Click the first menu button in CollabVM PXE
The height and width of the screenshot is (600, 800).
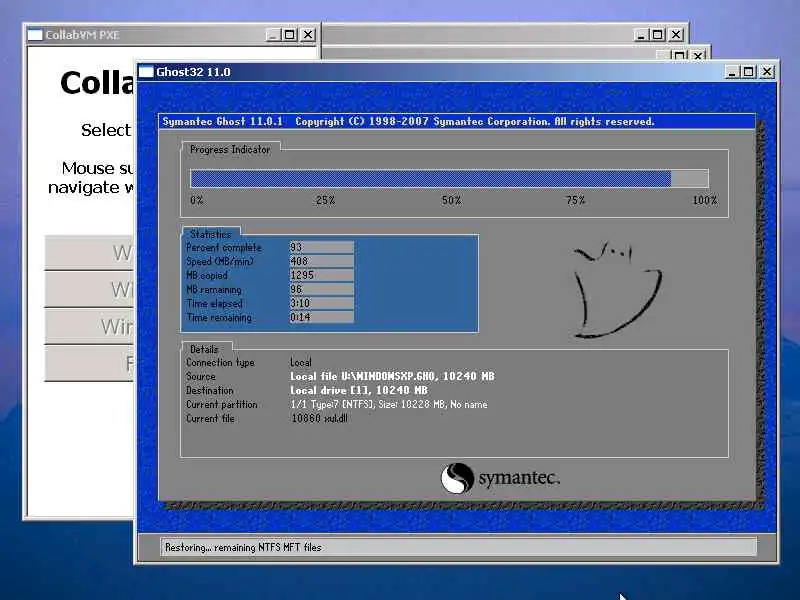89,253
